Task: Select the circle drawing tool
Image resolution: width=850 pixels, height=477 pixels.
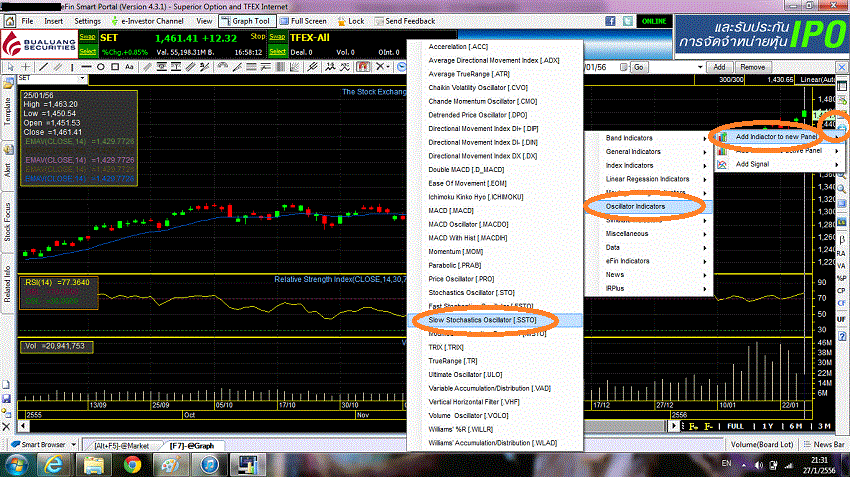Action: pyautogui.click(x=101, y=67)
